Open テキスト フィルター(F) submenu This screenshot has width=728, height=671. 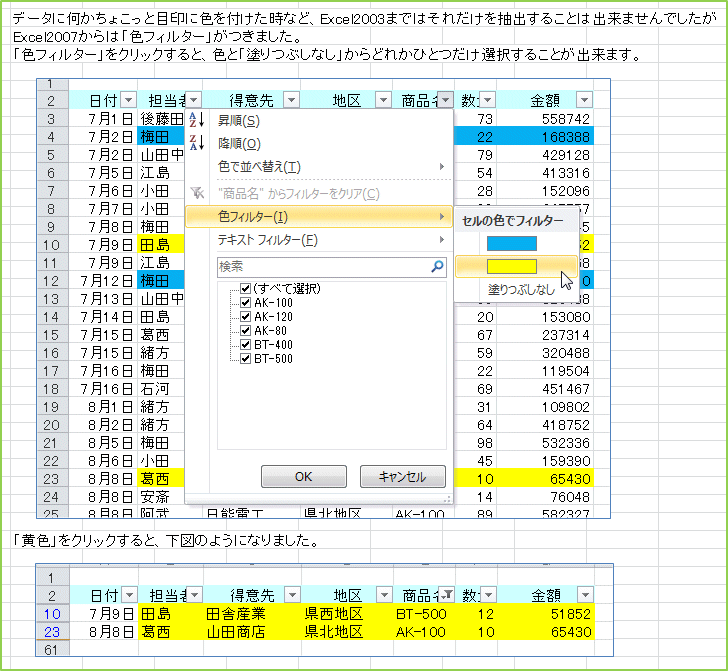pyautogui.click(x=318, y=240)
